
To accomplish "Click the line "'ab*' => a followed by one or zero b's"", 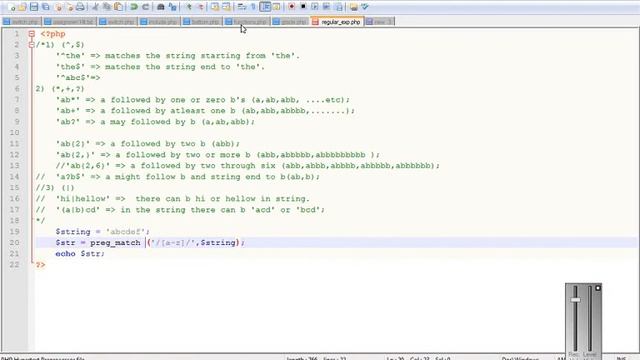I will [203, 100].
